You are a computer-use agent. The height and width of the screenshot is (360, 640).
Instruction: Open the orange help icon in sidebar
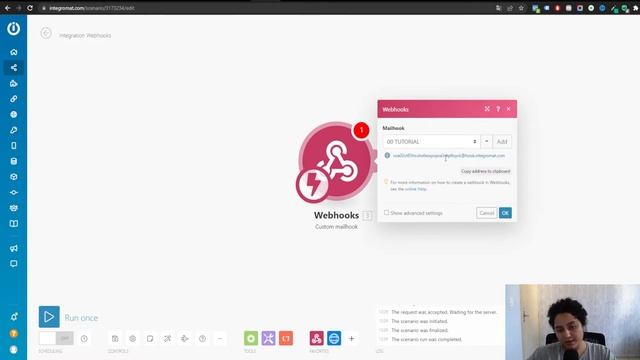point(13,333)
